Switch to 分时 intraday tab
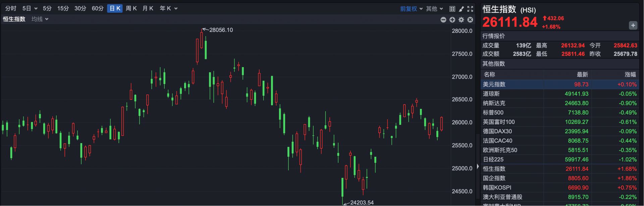This screenshot has height=206, width=644. click(11, 8)
